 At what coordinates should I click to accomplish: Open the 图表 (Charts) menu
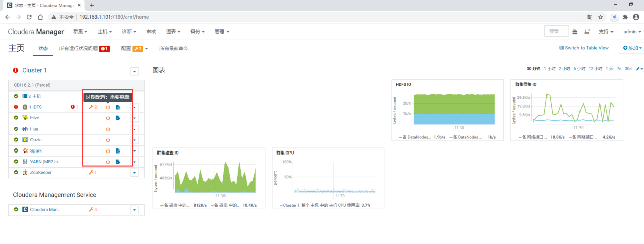174,32
